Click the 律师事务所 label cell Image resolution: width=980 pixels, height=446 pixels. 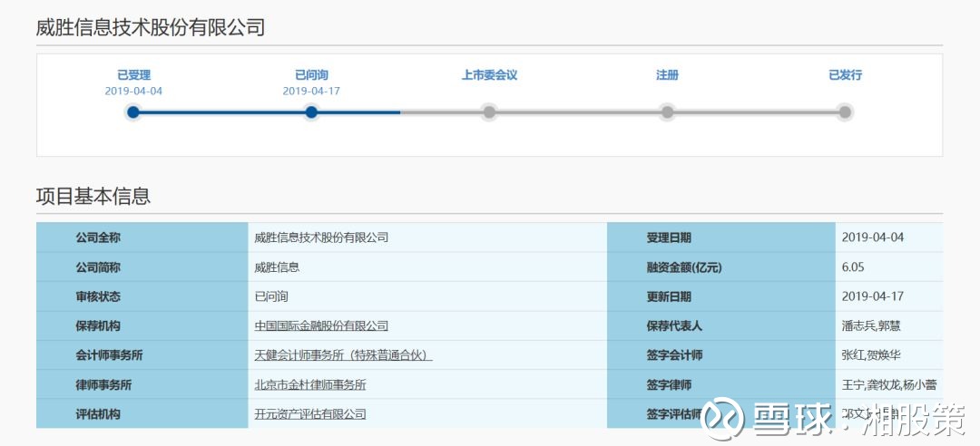[142, 384]
